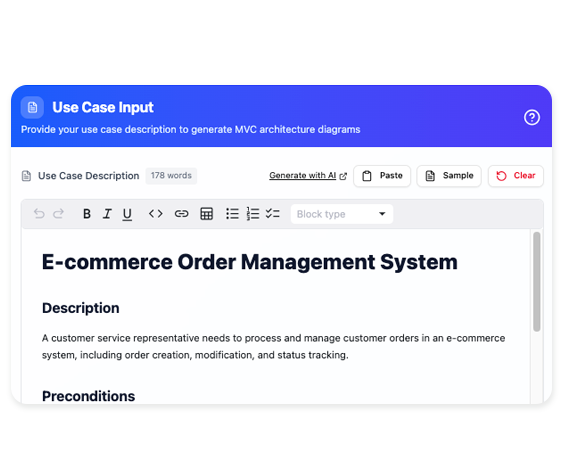Image resolution: width=567 pixels, height=457 pixels.
Task: Apply checklist formatting
Action: pyautogui.click(x=273, y=213)
